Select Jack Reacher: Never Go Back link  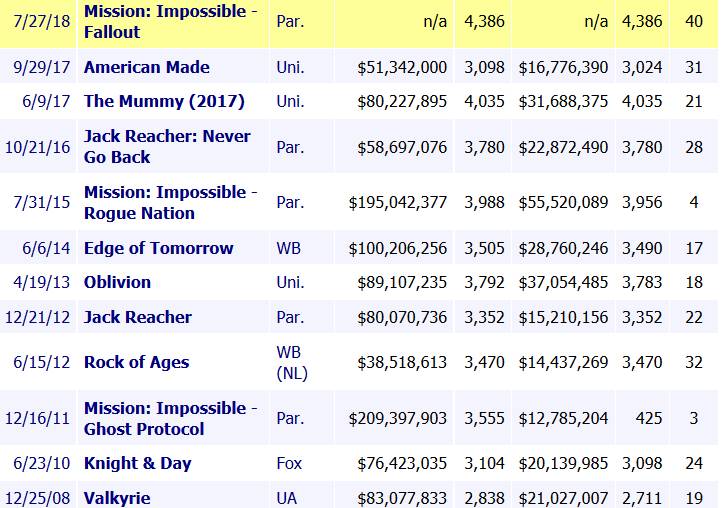(167, 146)
